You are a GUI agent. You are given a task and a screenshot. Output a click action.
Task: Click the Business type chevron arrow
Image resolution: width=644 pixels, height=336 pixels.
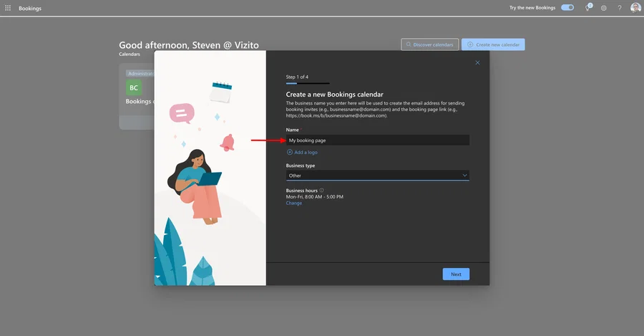pos(464,176)
